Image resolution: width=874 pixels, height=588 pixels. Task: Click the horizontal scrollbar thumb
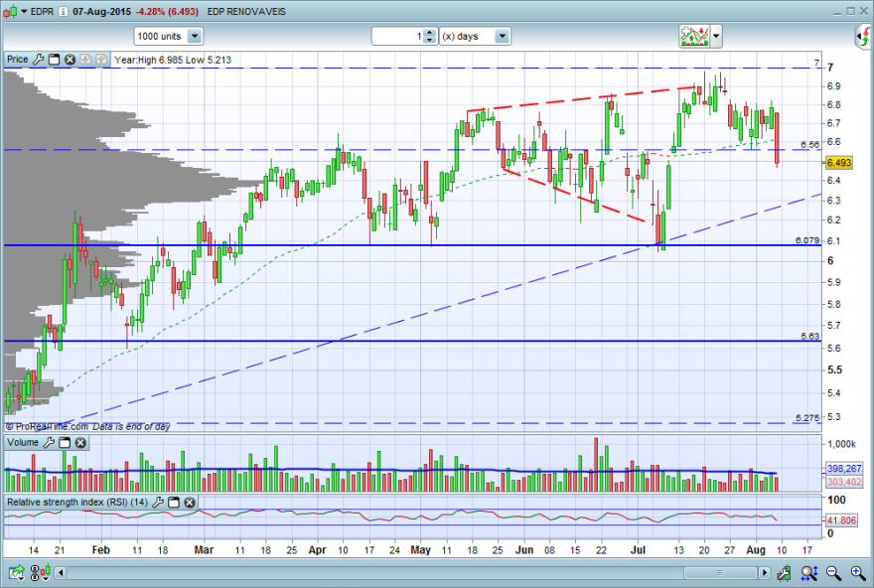pos(720,573)
